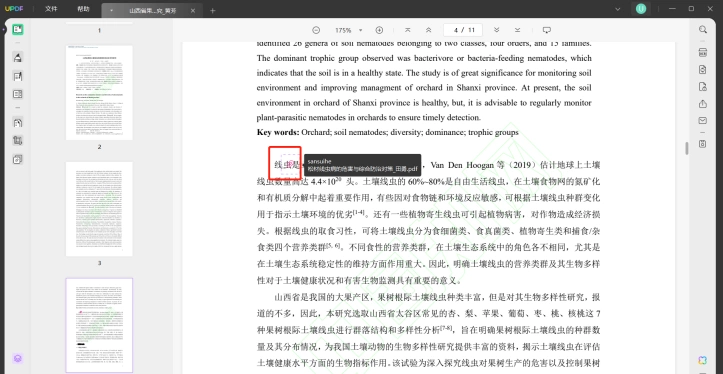Jump to the last page

517,30
